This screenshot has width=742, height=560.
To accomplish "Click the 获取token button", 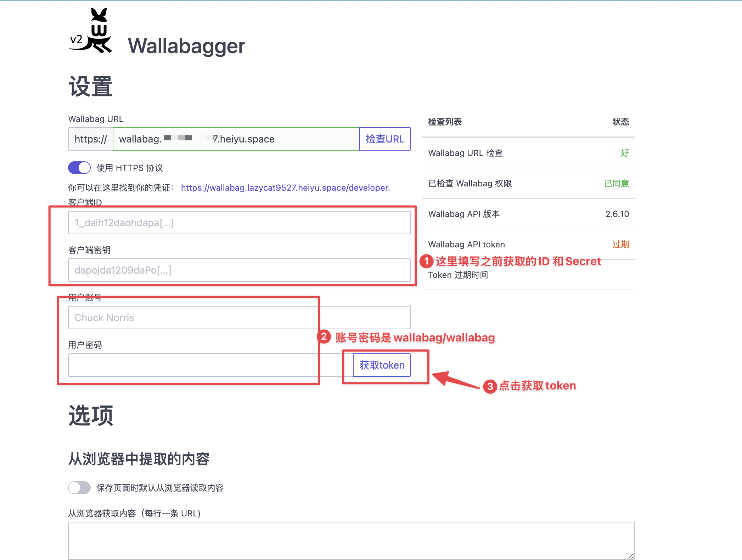I will [382, 365].
